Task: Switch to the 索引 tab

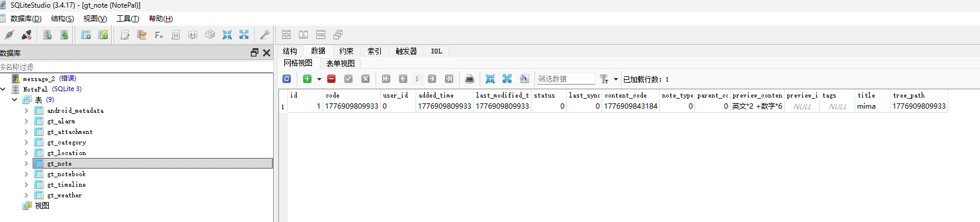Action: click(374, 51)
